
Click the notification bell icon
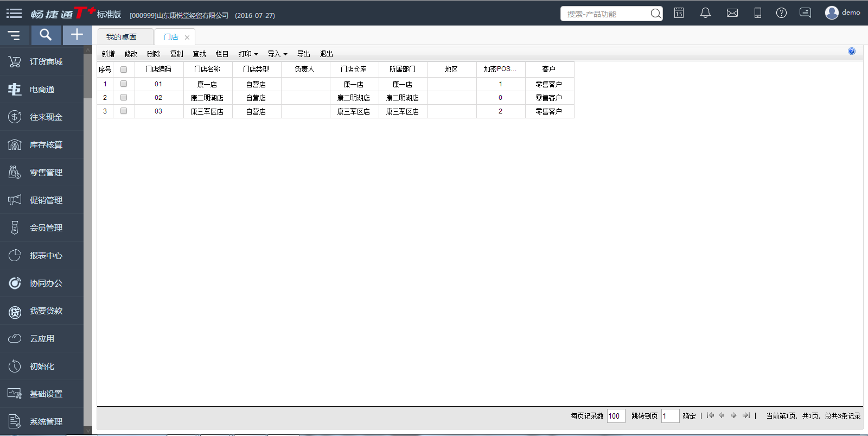pyautogui.click(x=705, y=13)
